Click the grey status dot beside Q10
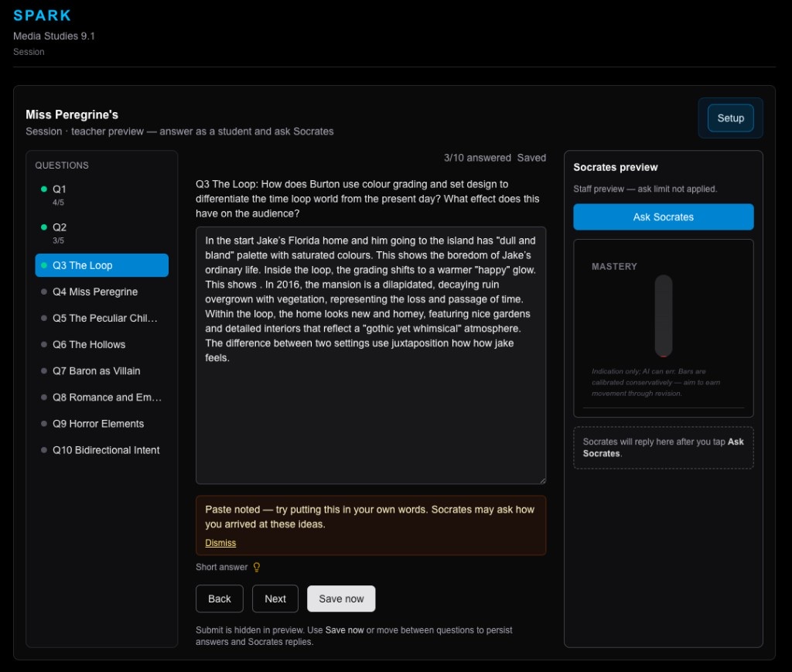This screenshot has width=792, height=672. pos(44,450)
